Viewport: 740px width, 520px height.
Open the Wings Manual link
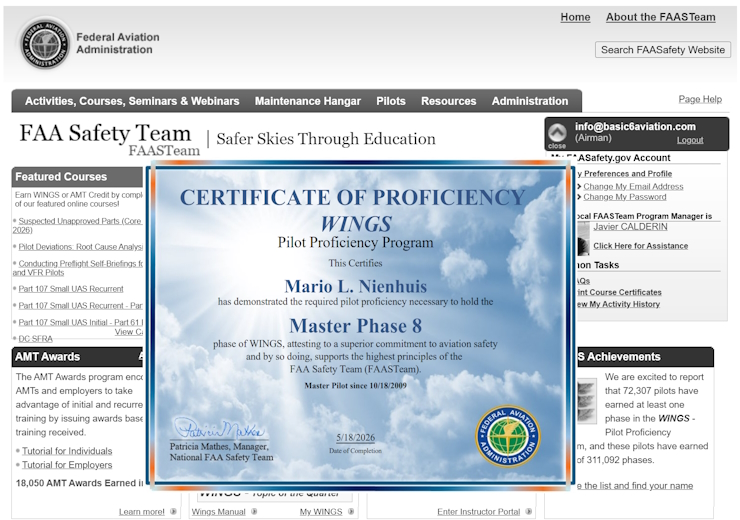pos(219,512)
